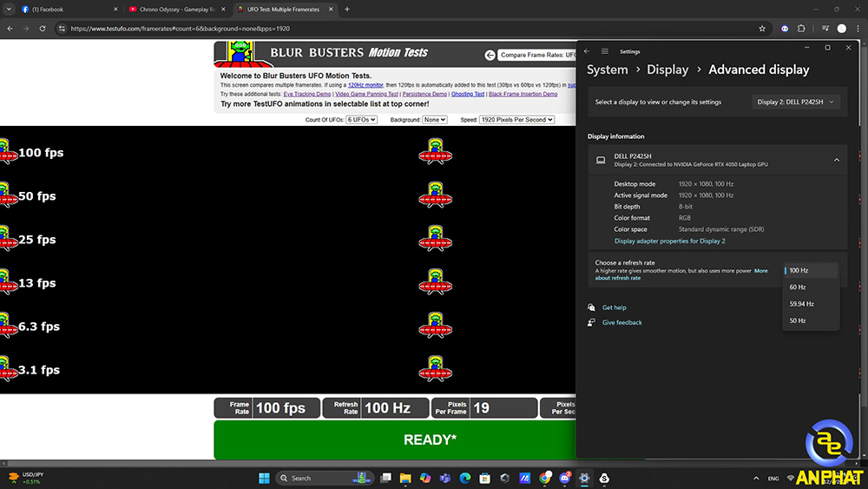868x489 pixels.
Task: Open the Compare Frame Rates test selector
Action: pyautogui.click(x=536, y=55)
